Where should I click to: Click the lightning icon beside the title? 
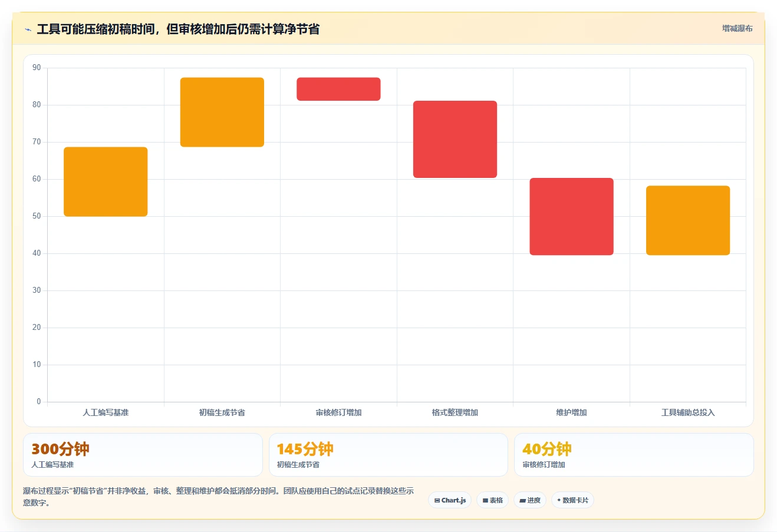tap(28, 29)
